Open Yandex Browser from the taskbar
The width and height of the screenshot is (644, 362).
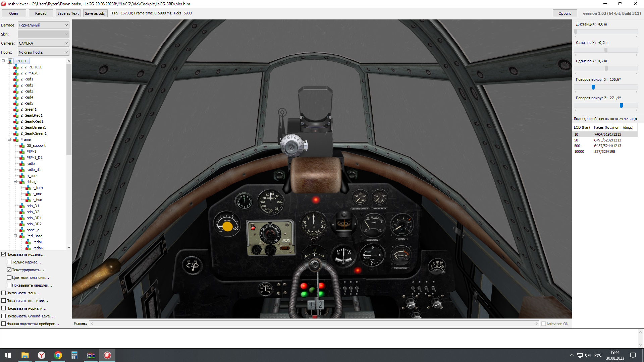(42, 355)
